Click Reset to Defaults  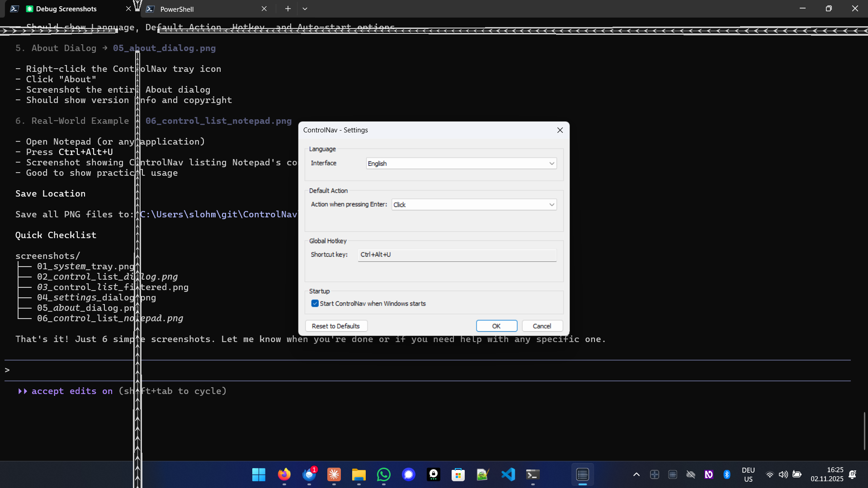click(336, 326)
